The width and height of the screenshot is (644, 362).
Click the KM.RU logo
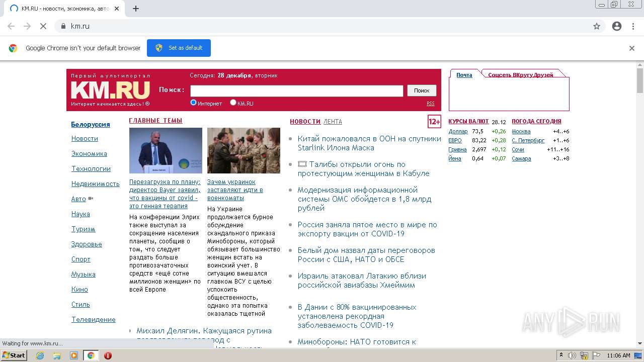[110, 90]
